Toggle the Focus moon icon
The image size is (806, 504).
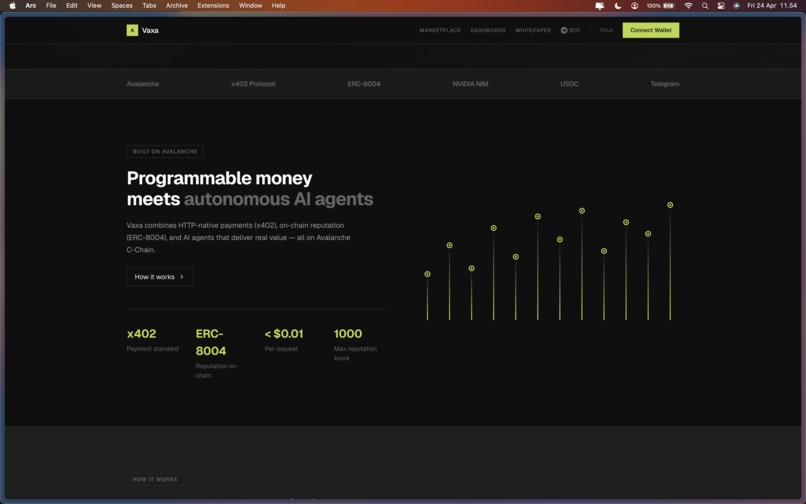pyautogui.click(x=618, y=6)
